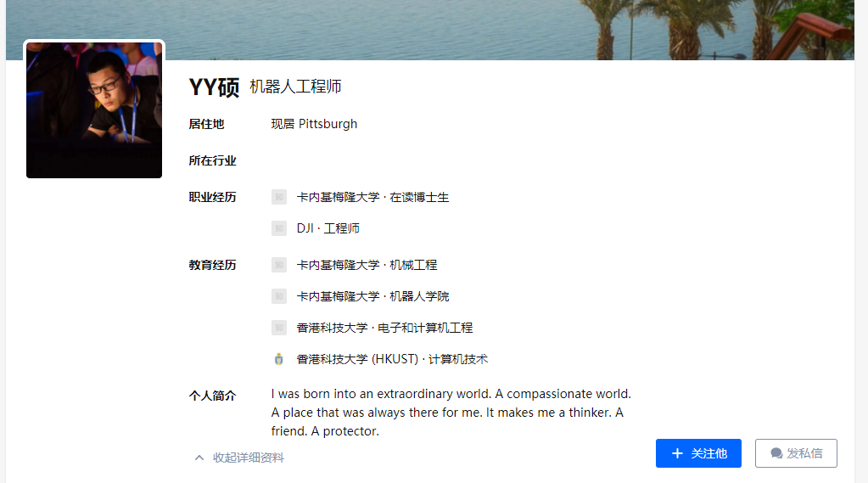Image resolution: width=868 pixels, height=483 pixels.
Task: Click the username YY硕
Action: [x=214, y=87]
